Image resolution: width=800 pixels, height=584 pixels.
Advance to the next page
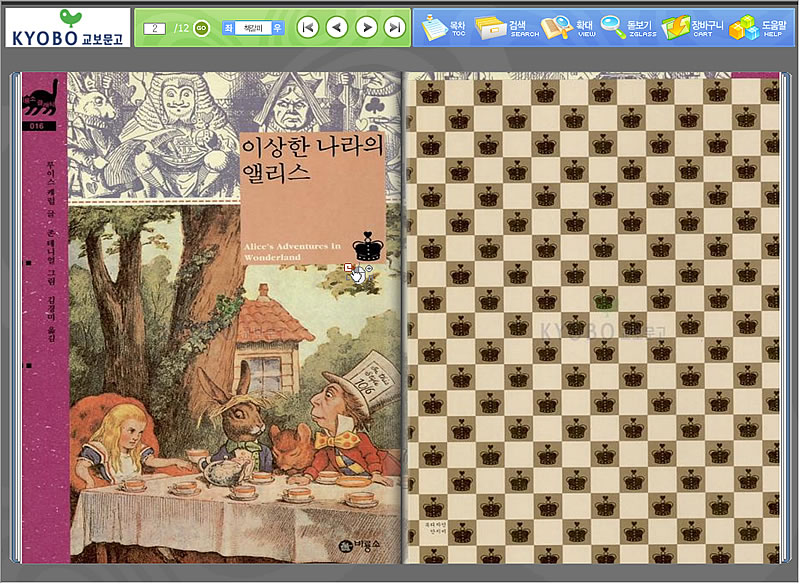click(x=366, y=28)
